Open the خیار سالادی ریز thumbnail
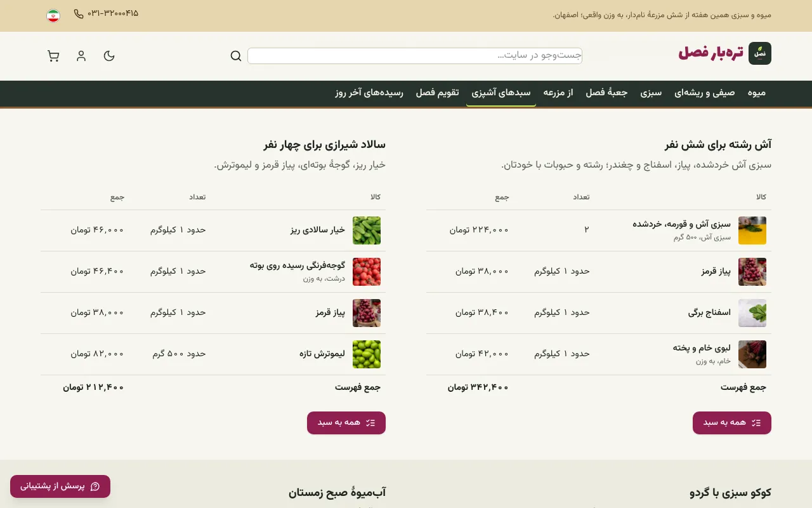Viewport: 812px width, 508px height. click(x=367, y=231)
